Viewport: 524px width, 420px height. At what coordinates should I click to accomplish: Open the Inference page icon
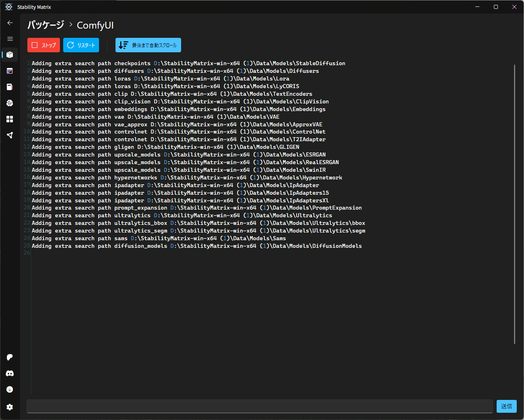(x=10, y=71)
